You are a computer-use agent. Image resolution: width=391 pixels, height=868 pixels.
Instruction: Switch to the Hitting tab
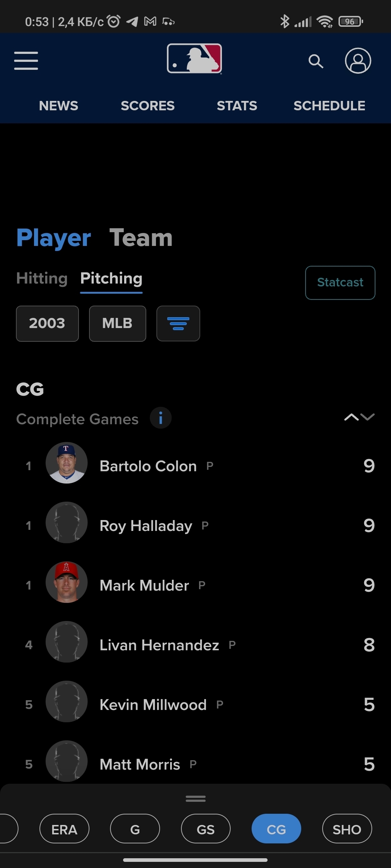click(x=42, y=278)
